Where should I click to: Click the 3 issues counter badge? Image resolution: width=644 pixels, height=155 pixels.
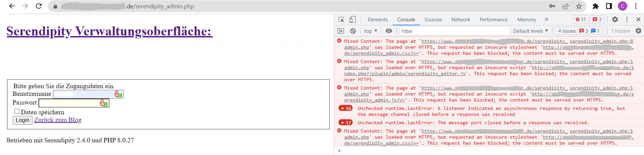pos(597,20)
